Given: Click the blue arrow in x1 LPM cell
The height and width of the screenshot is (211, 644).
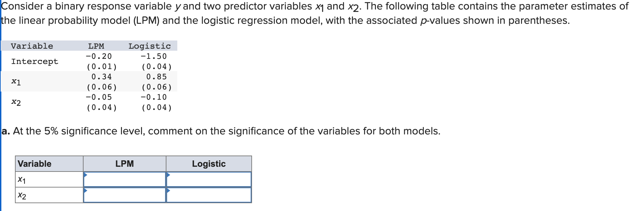Looking at the screenshot, I should pyautogui.click(x=85, y=174).
